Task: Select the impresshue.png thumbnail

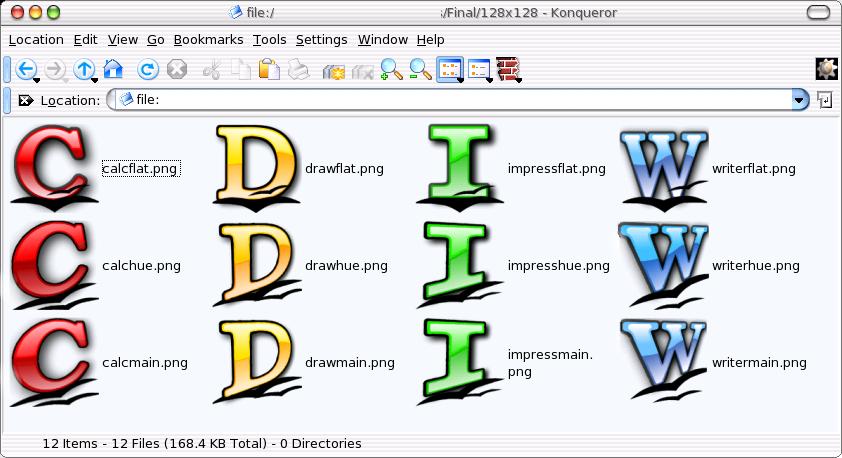Action: click(x=460, y=265)
